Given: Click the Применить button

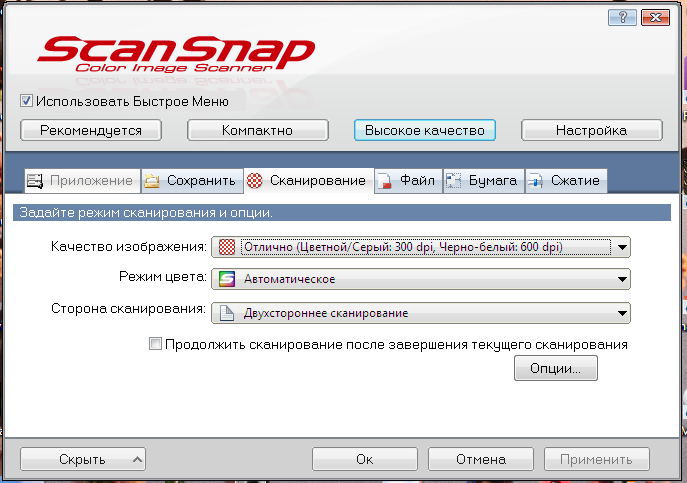Looking at the screenshot, I should click(596, 459).
